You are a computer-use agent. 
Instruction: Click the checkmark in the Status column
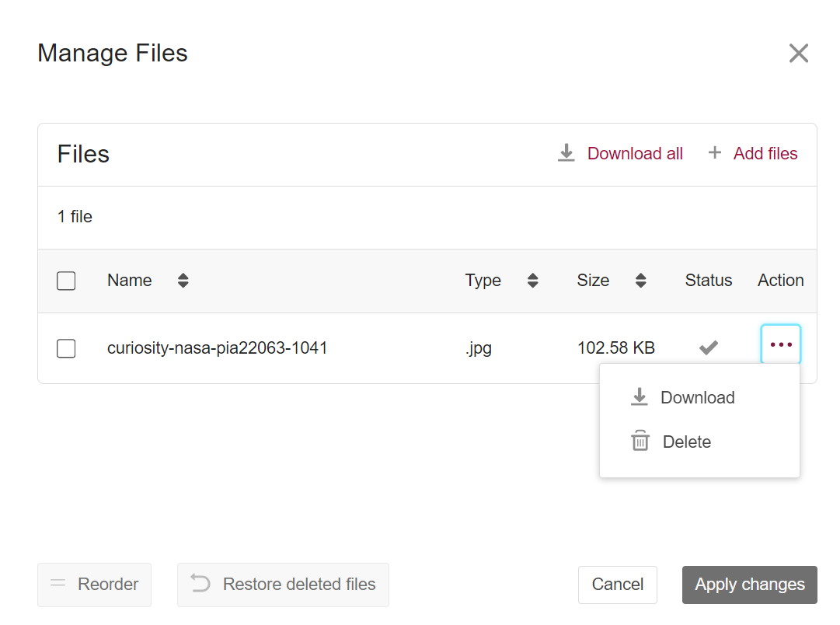coord(708,347)
